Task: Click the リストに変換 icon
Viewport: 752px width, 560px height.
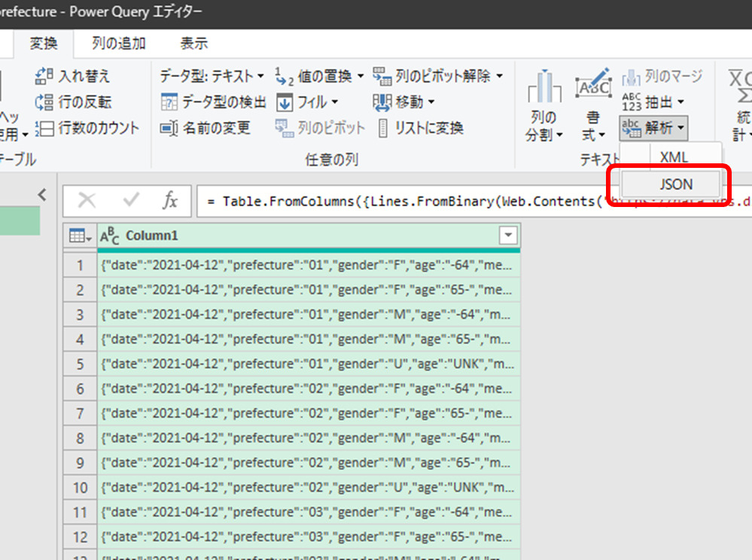Action: 382,128
